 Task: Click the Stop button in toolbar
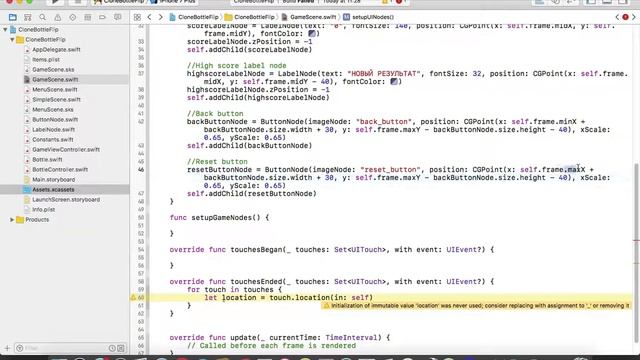point(77,2)
